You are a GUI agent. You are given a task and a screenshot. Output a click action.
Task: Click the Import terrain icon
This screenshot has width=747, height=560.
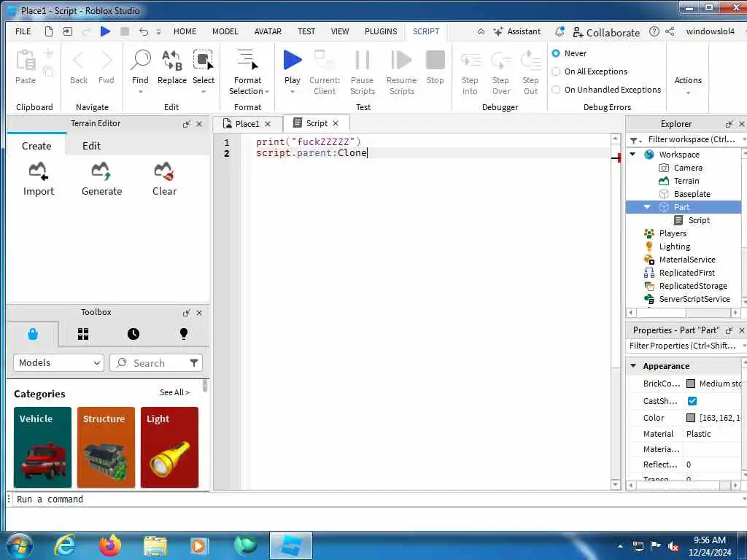38,171
